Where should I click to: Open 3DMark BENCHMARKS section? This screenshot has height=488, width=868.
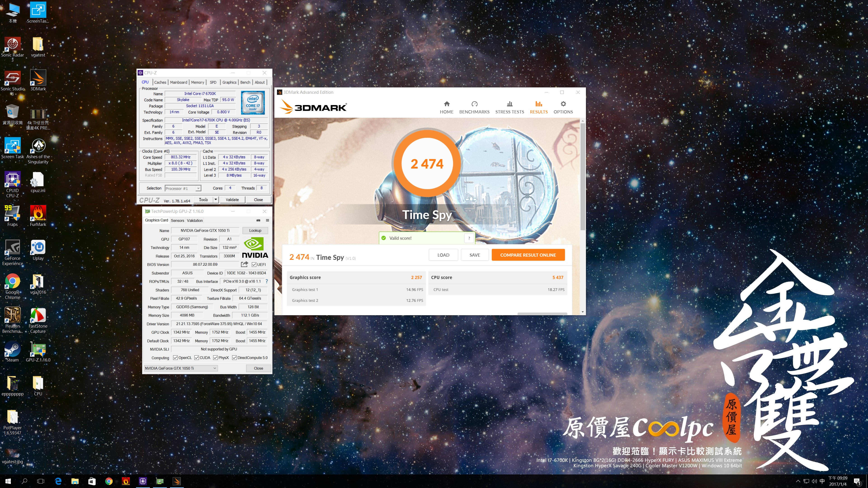(x=474, y=108)
